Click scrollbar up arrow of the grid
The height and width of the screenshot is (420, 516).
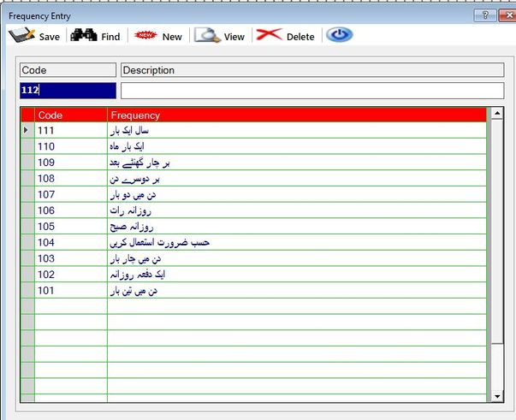(497, 114)
